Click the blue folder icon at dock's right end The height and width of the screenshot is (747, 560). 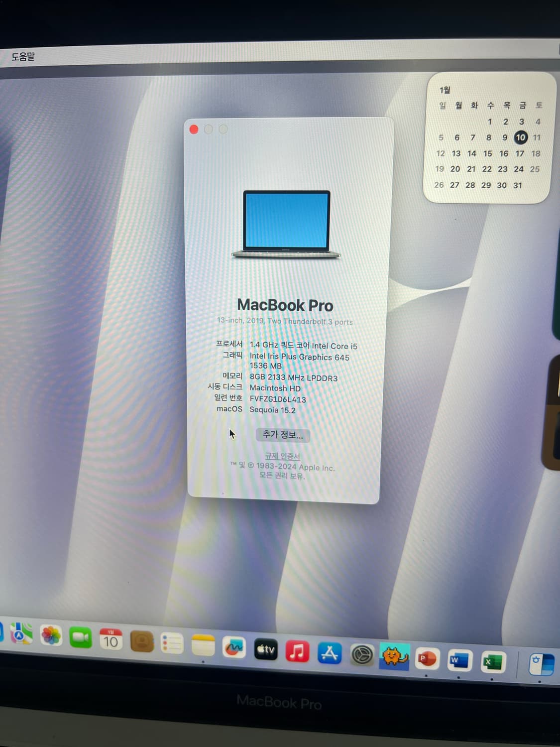(x=541, y=665)
